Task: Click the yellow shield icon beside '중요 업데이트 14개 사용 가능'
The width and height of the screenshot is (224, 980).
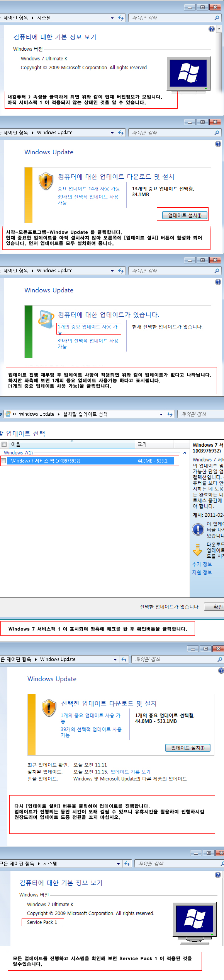Action: click(x=46, y=181)
